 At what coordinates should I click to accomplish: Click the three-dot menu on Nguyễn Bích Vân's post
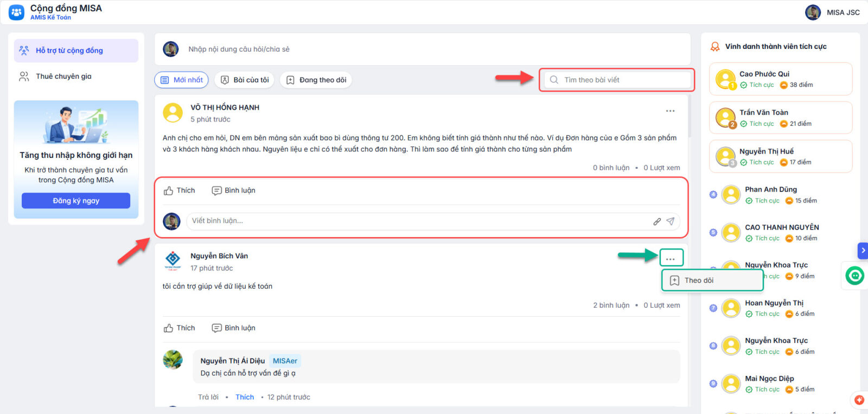click(x=671, y=259)
